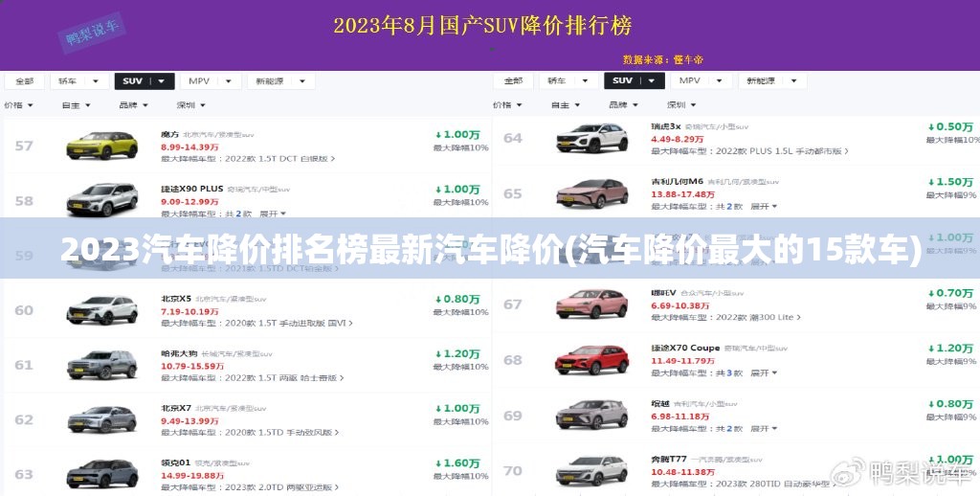The height and width of the screenshot is (496, 980).
Task: Open the 品牌 dropdown in the left panel
Action: 134,105
